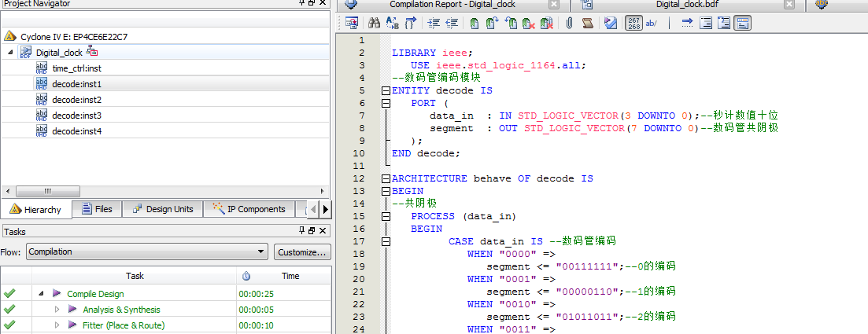
Task: Click the Project Navigator horizontal scrollbar thumb
Action: point(49,192)
